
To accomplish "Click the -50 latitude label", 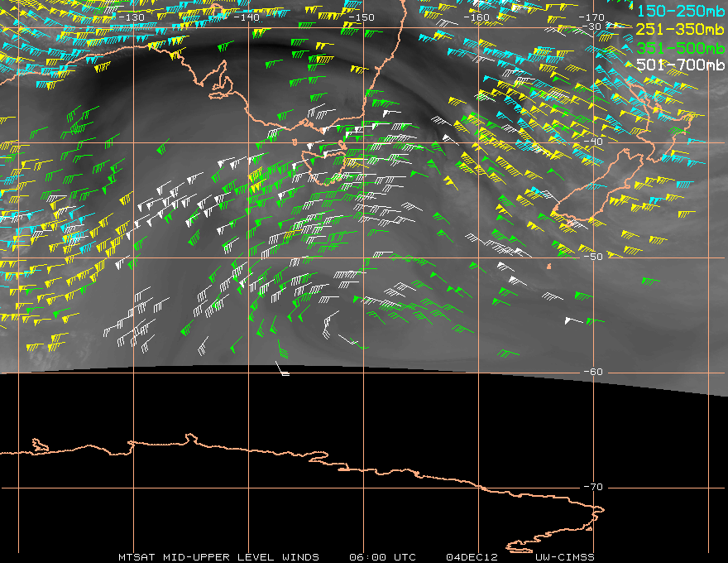I will point(593,257).
